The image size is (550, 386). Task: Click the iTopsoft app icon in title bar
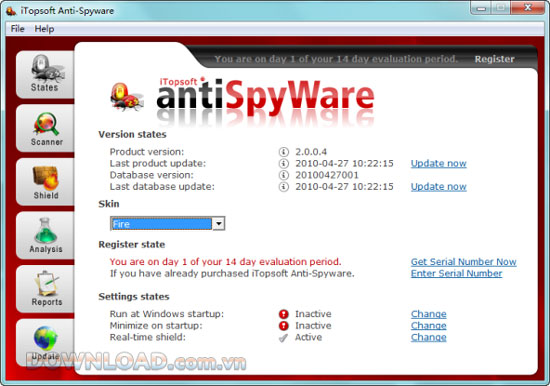point(11,11)
